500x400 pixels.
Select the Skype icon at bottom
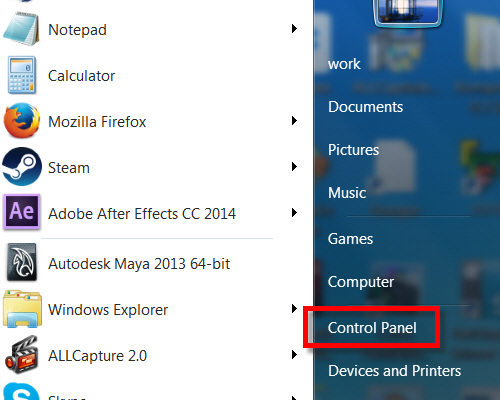coord(21,392)
